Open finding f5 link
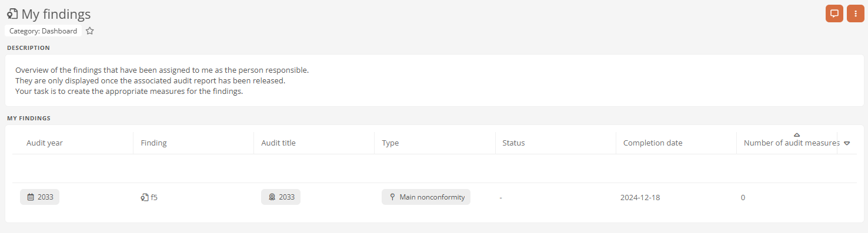This screenshot has width=868, height=233. click(154, 197)
